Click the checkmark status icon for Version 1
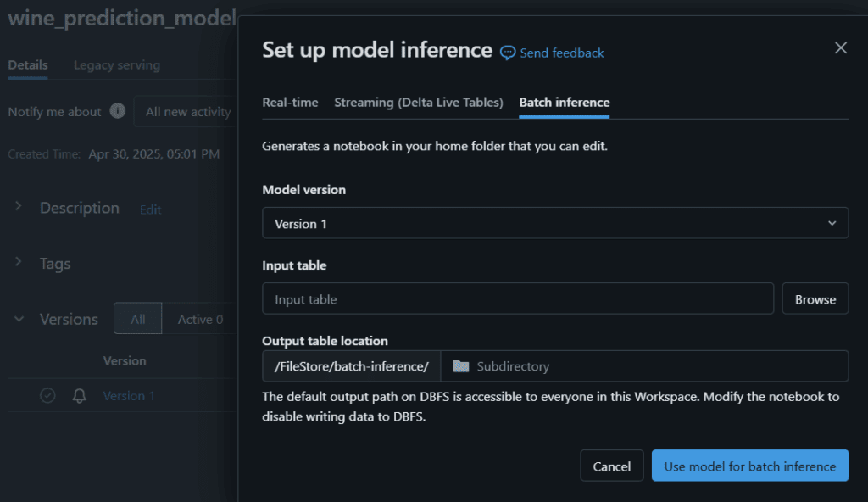Image resolution: width=868 pixels, height=502 pixels. (x=47, y=396)
